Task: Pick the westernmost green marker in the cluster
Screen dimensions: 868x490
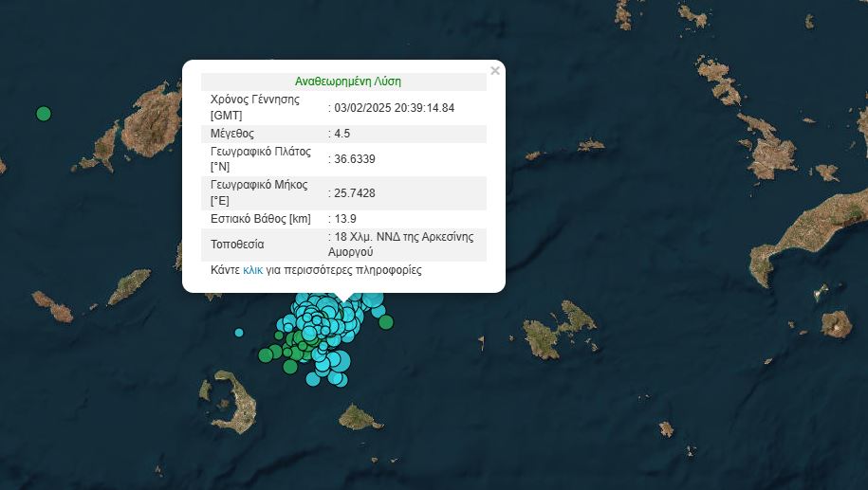Action: (266, 355)
